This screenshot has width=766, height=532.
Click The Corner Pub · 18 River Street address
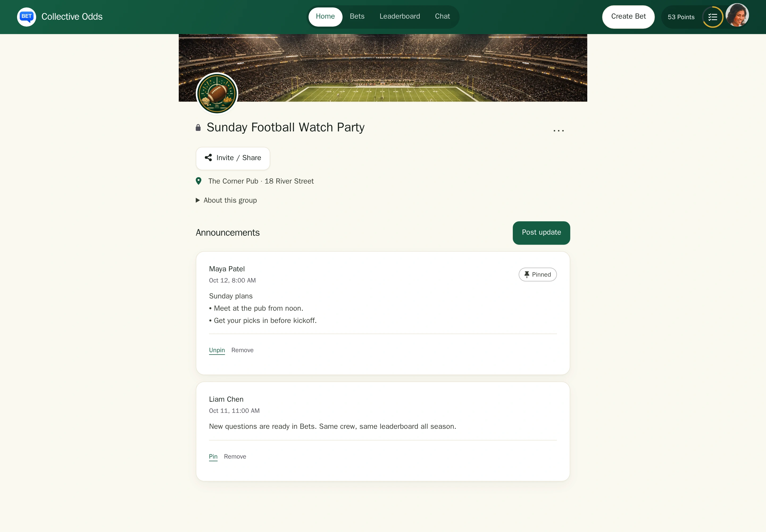click(x=261, y=181)
